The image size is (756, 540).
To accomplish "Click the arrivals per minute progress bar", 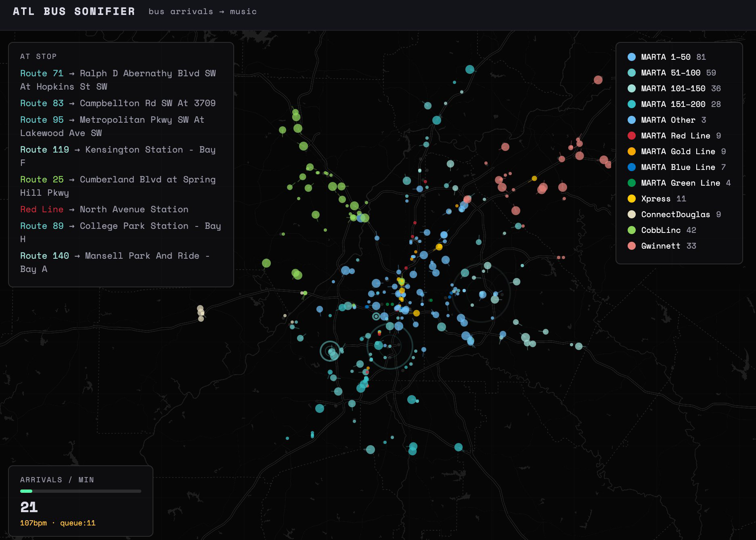I will pyautogui.click(x=81, y=491).
